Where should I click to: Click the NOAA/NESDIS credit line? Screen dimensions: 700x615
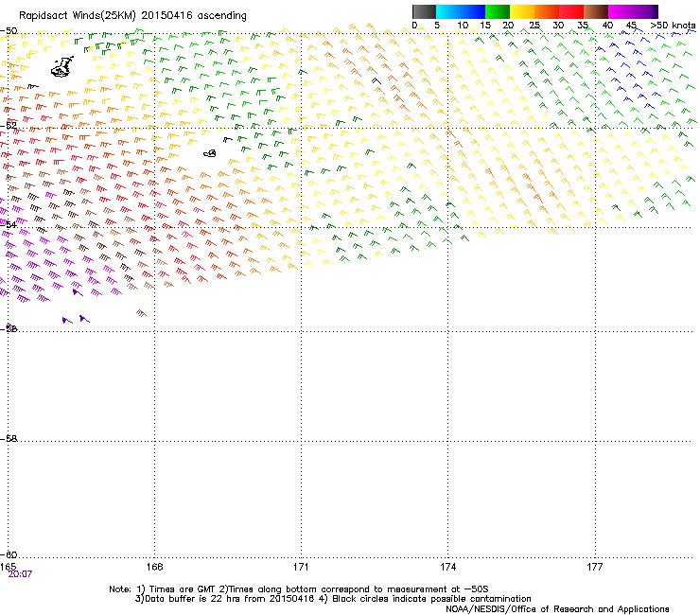pos(557,609)
